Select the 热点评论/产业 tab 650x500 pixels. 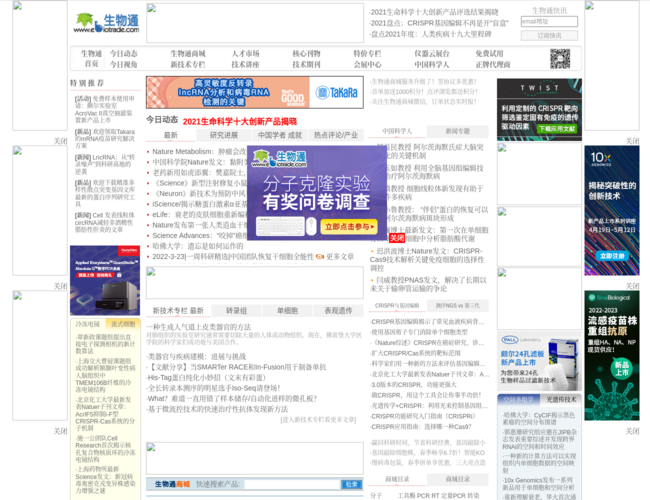click(x=335, y=135)
